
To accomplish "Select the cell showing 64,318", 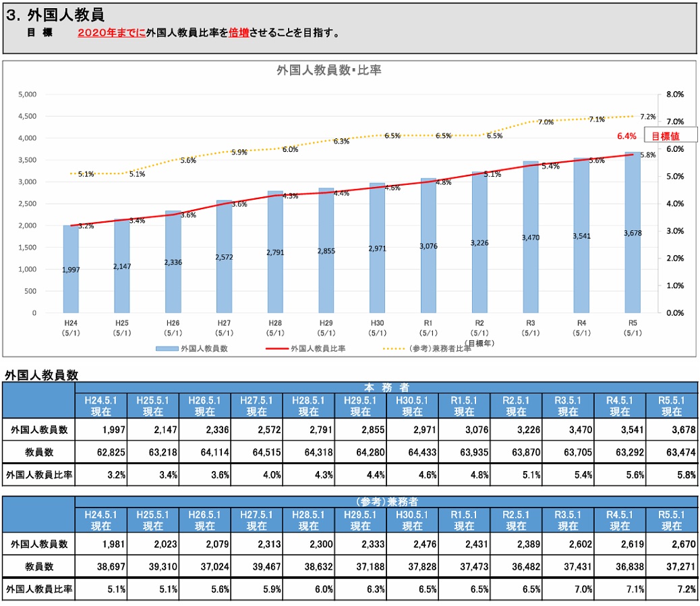I will click(x=308, y=452).
